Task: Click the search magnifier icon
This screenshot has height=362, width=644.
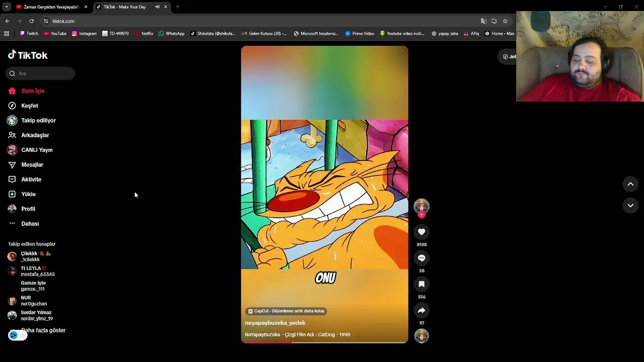Action: click(x=12, y=73)
